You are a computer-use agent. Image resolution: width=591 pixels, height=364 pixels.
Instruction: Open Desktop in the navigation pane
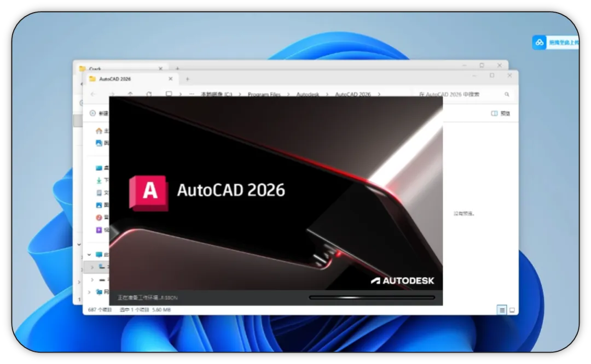[102, 168]
